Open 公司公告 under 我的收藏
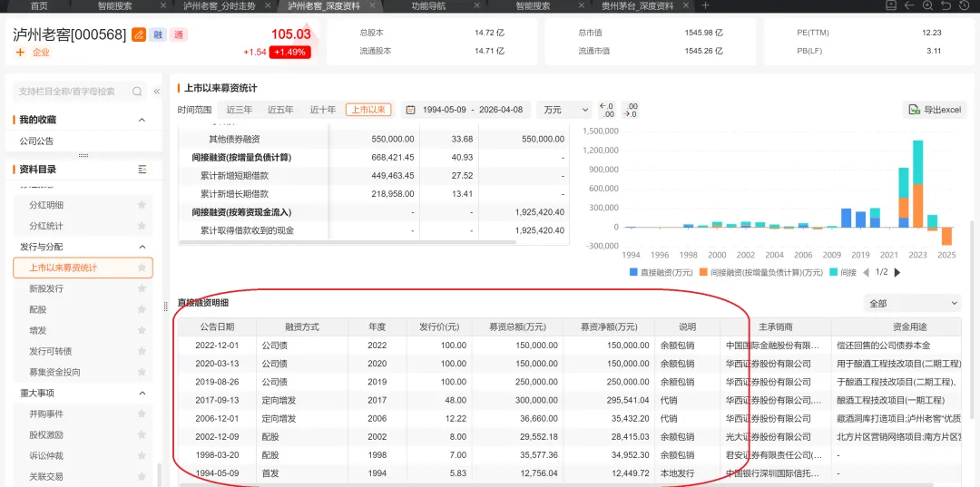This screenshot has height=487, width=980. [x=36, y=141]
